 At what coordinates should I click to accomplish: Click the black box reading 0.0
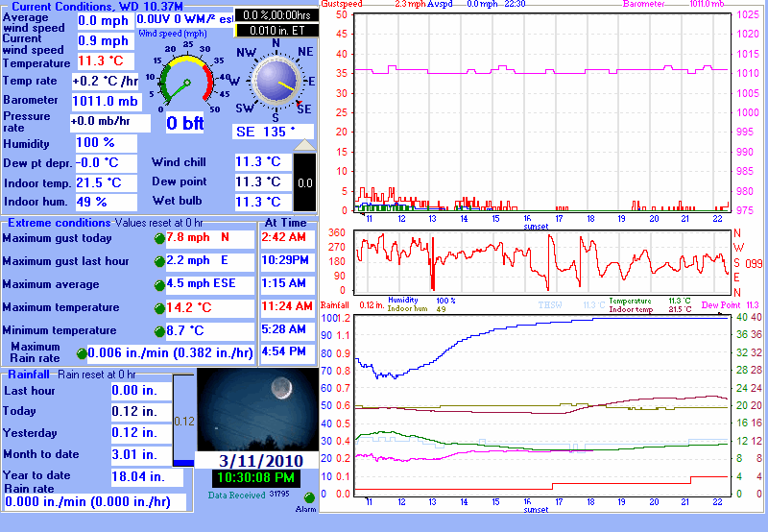pyautogui.click(x=304, y=182)
